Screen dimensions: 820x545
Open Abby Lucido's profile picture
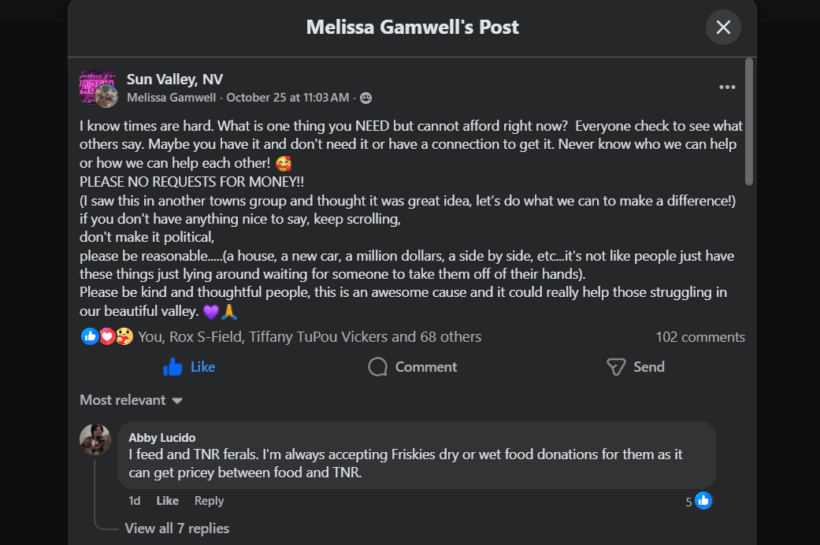coord(96,439)
